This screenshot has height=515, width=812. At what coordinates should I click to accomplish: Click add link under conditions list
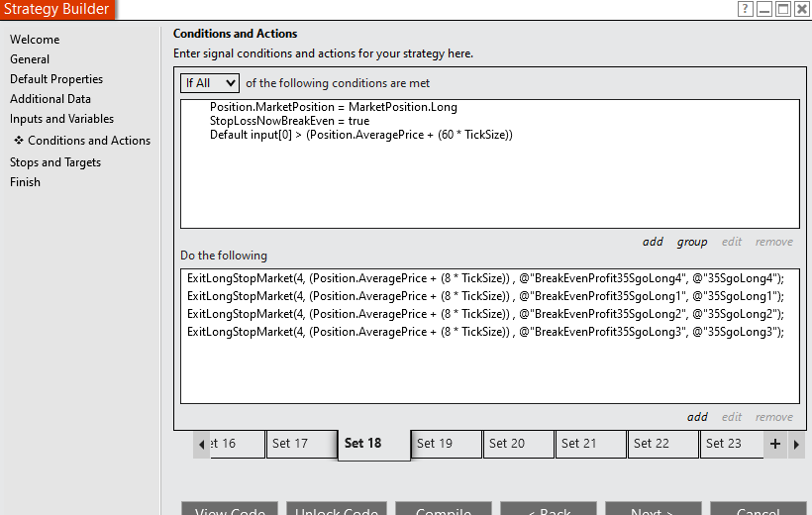[653, 242]
